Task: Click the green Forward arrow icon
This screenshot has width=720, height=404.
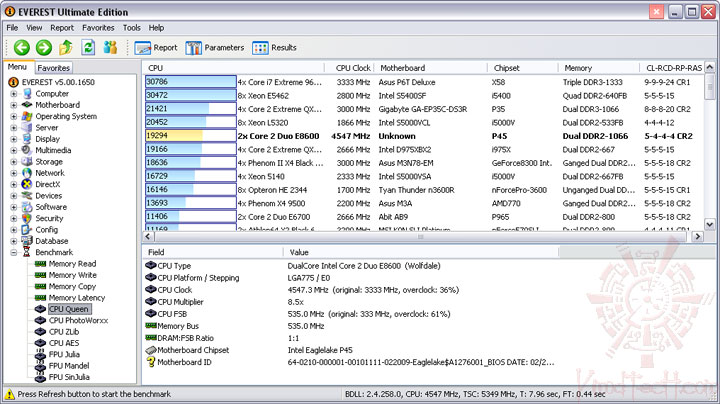Action: tap(44, 47)
